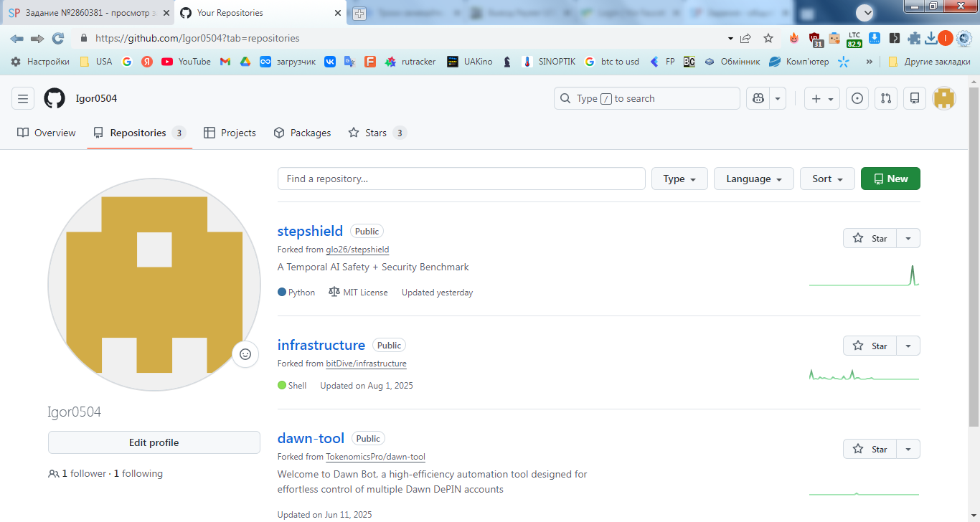Open the 'Другие закладки' bookmarks folder
The width and height of the screenshot is (980, 522).
pyautogui.click(x=929, y=62)
